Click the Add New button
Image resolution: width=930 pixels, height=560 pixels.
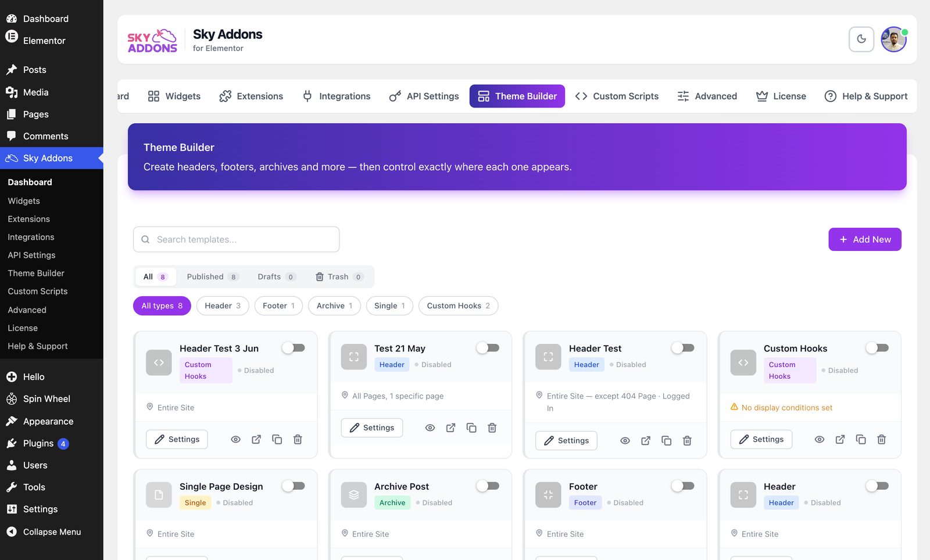coord(865,239)
